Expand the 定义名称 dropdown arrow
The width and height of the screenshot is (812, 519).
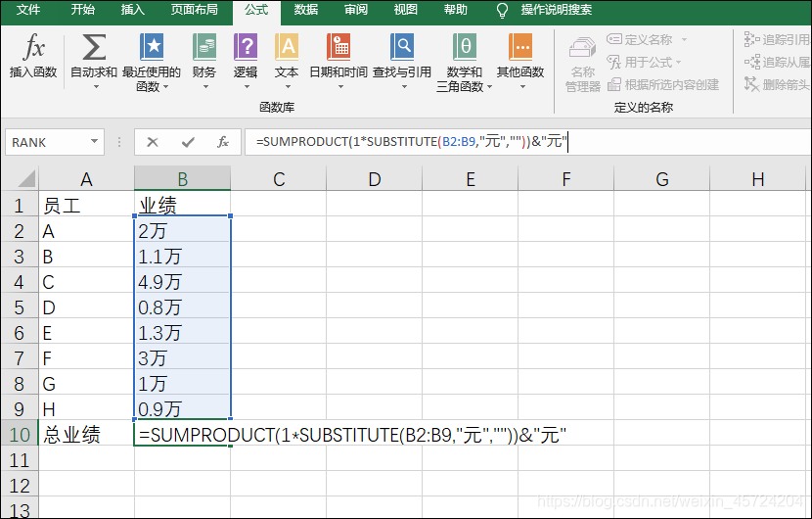(x=684, y=39)
